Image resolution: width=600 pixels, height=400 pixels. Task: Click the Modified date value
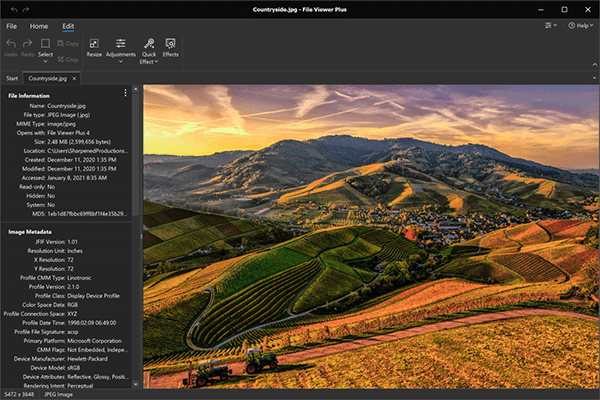82,169
